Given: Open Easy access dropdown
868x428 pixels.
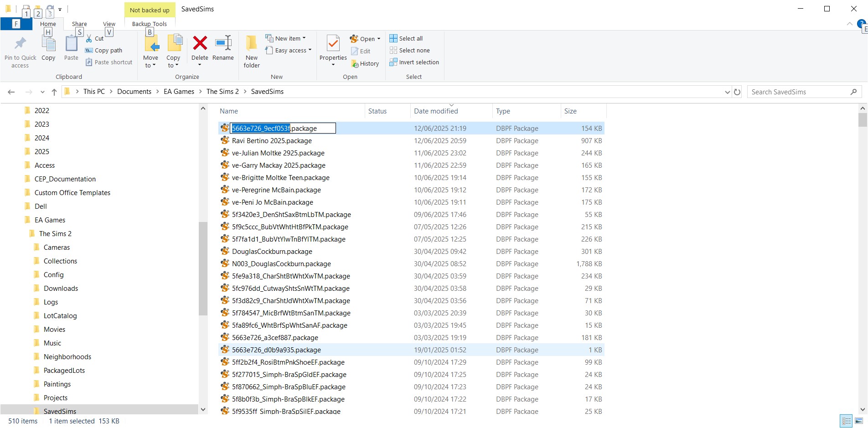Looking at the screenshot, I should (288, 51).
